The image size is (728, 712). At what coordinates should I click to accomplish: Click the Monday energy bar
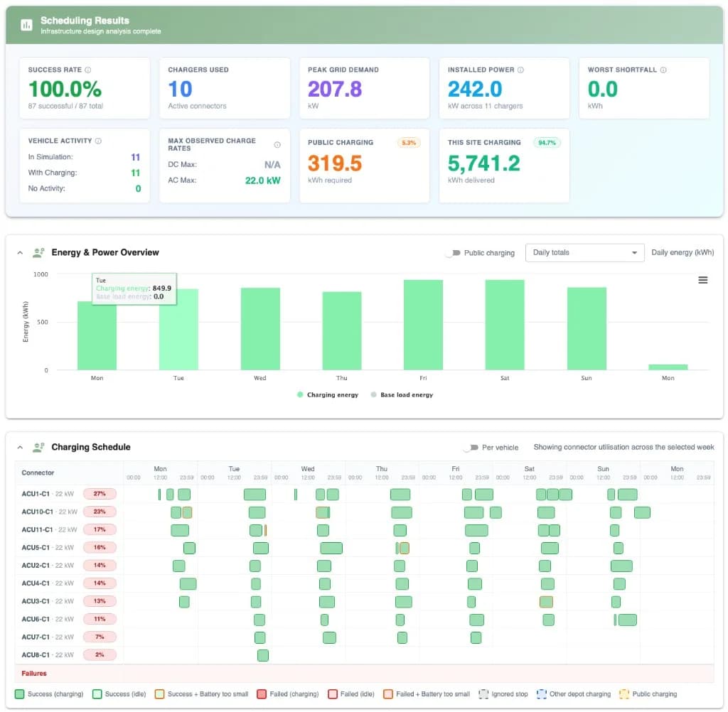(97, 336)
